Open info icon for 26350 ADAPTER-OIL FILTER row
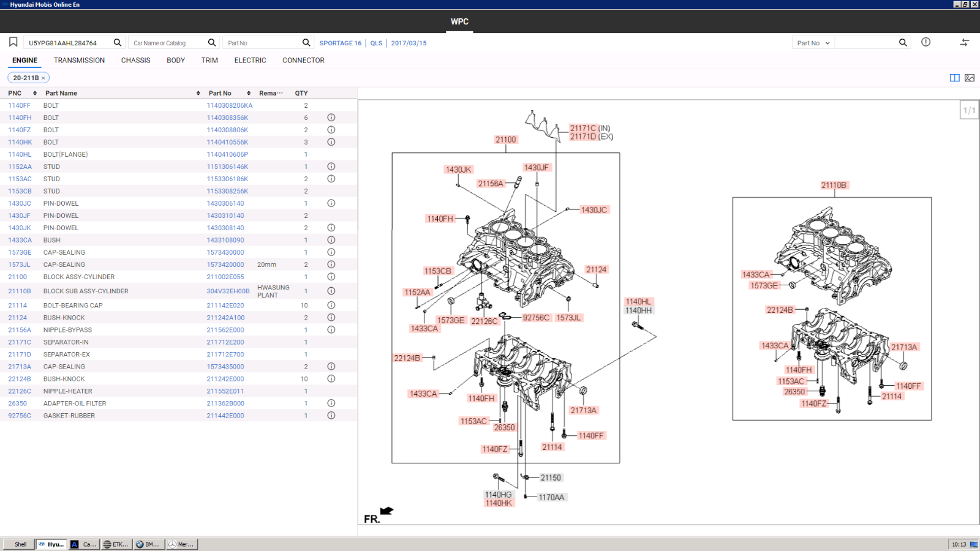Image resolution: width=980 pixels, height=551 pixels. (331, 403)
